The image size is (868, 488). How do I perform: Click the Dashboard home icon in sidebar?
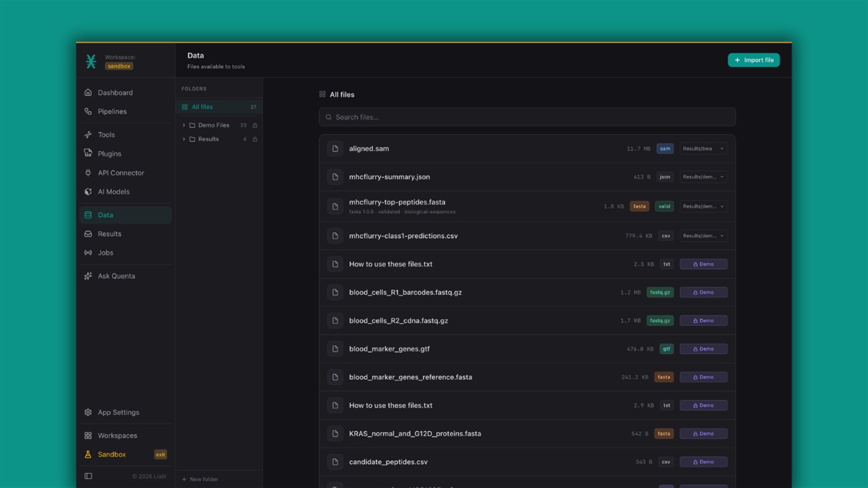click(88, 92)
